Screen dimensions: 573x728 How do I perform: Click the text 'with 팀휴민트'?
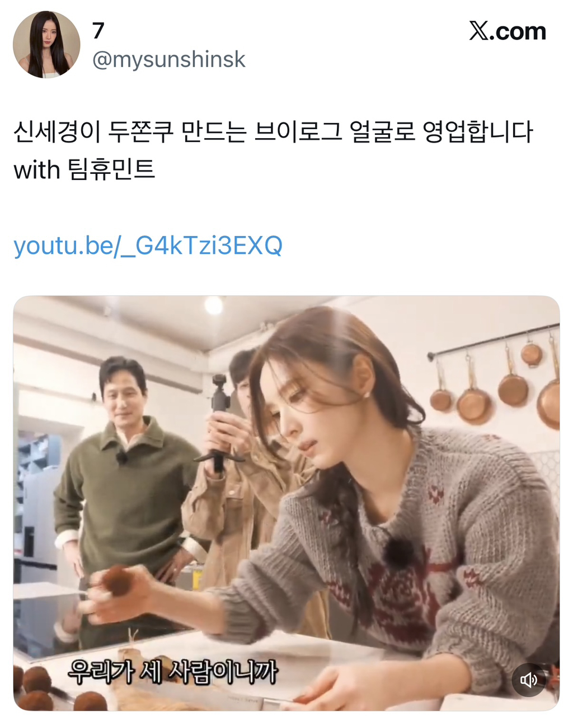[x=84, y=169]
